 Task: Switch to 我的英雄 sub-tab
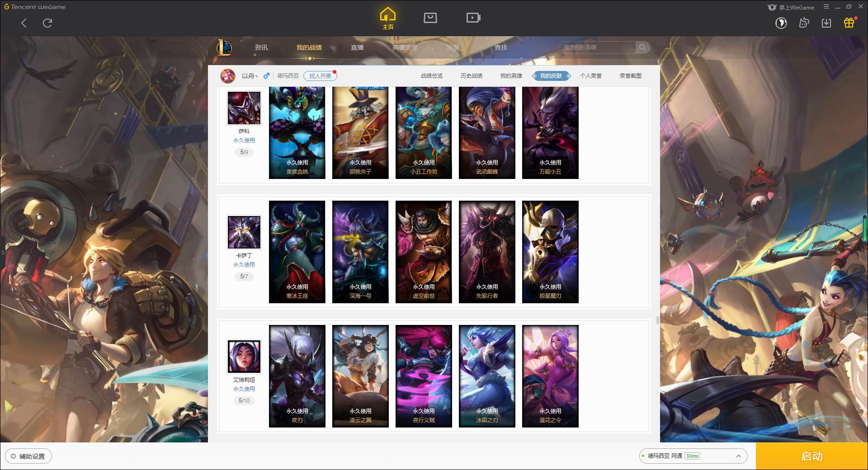coord(511,76)
